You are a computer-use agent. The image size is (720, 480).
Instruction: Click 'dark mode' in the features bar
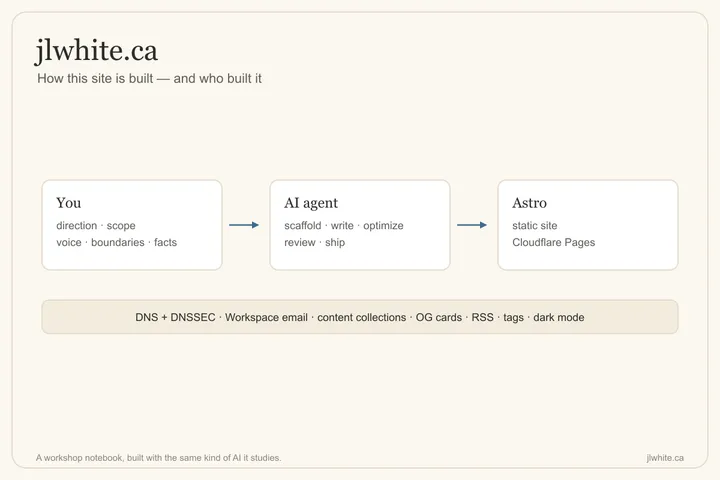pos(558,317)
